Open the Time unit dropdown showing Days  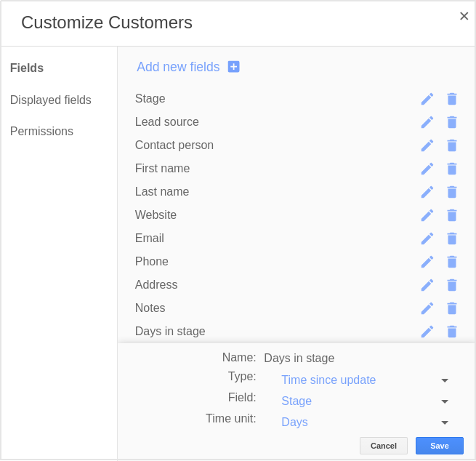tap(365, 422)
